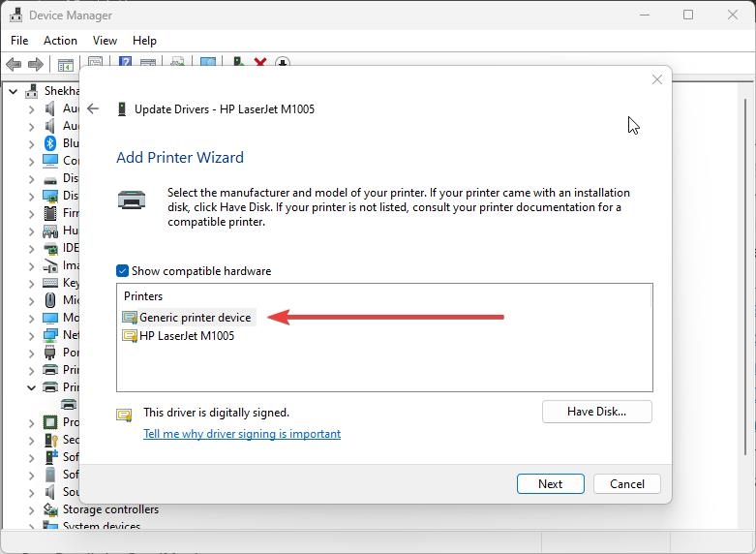Expand the Fir (Firmware) tree node
This screenshot has width=756, height=554.
(31, 213)
